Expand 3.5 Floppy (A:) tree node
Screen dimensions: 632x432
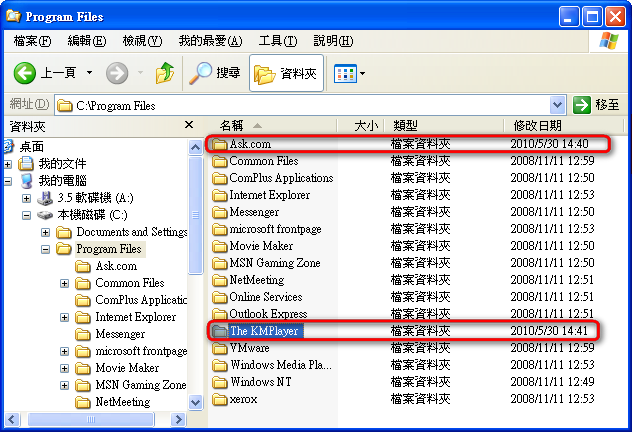27,198
